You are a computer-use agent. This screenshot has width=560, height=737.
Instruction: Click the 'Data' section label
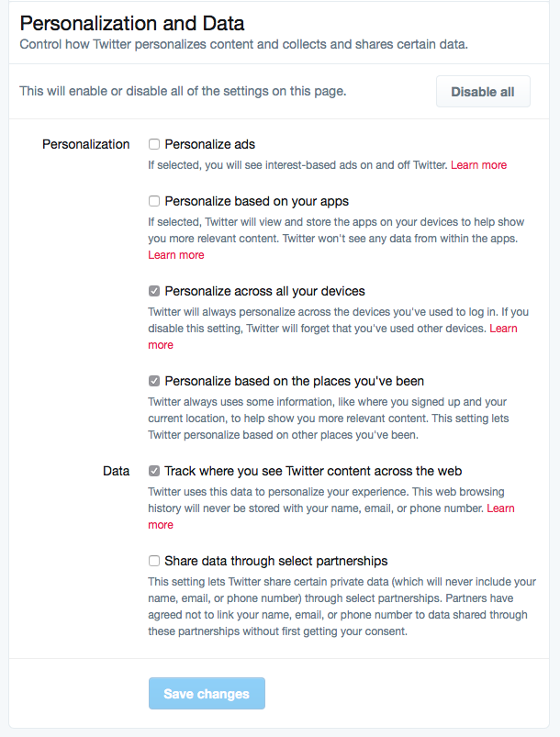117,471
